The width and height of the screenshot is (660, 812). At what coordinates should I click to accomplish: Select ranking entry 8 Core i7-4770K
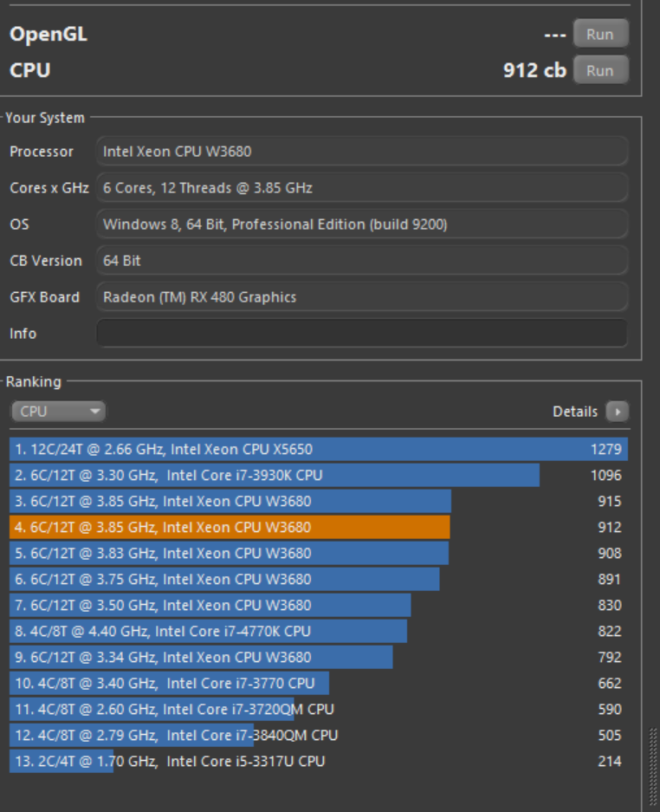point(319,631)
